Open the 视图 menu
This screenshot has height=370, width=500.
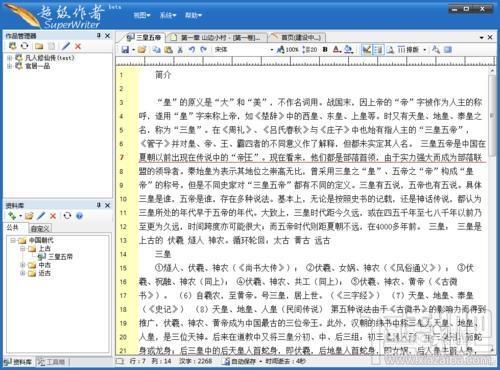click(142, 15)
